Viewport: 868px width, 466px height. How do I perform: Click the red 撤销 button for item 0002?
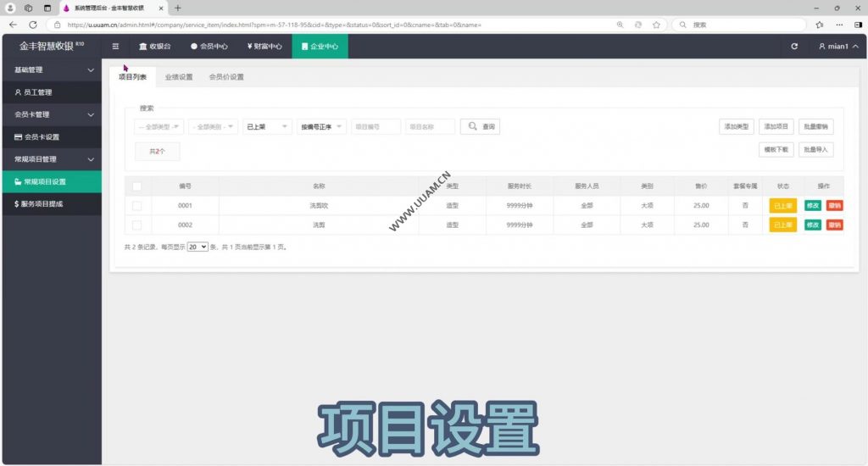coord(834,225)
